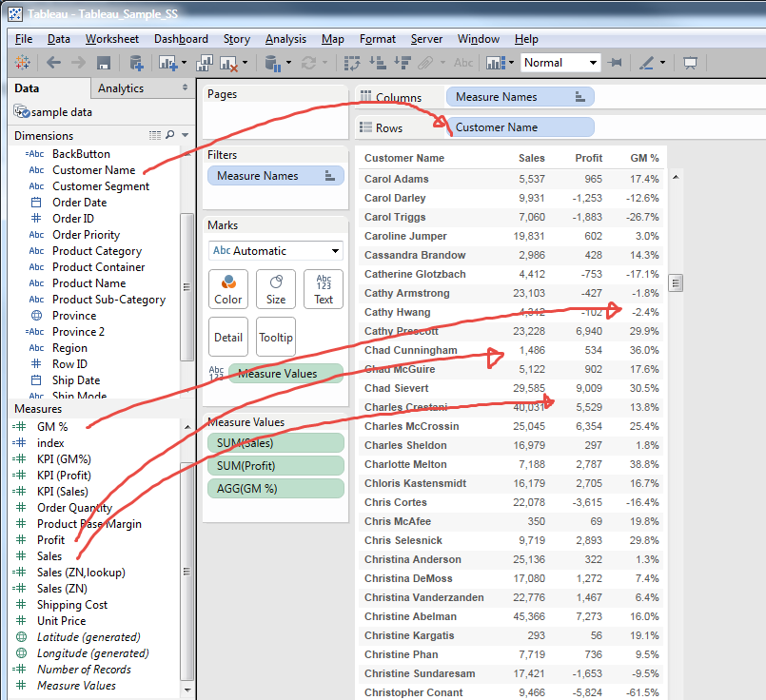Open the Auto Updates dropdown arrow
The height and width of the screenshot is (700, 766).
tap(288, 63)
